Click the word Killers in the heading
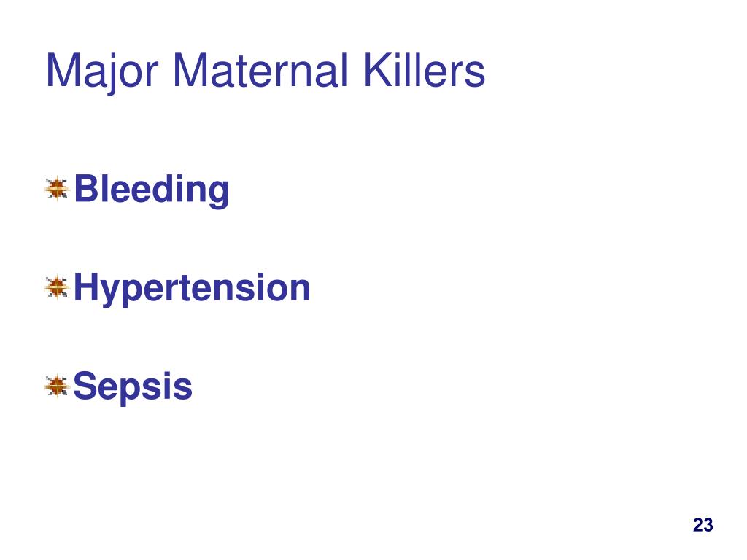The height and width of the screenshot is (560, 747). (x=424, y=71)
